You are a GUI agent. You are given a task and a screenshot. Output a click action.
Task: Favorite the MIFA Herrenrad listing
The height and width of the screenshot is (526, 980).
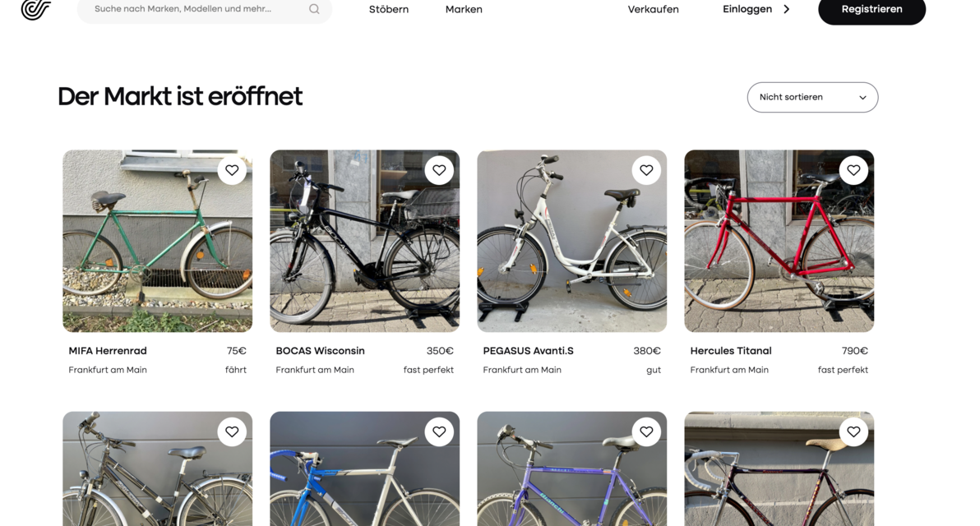tap(232, 170)
